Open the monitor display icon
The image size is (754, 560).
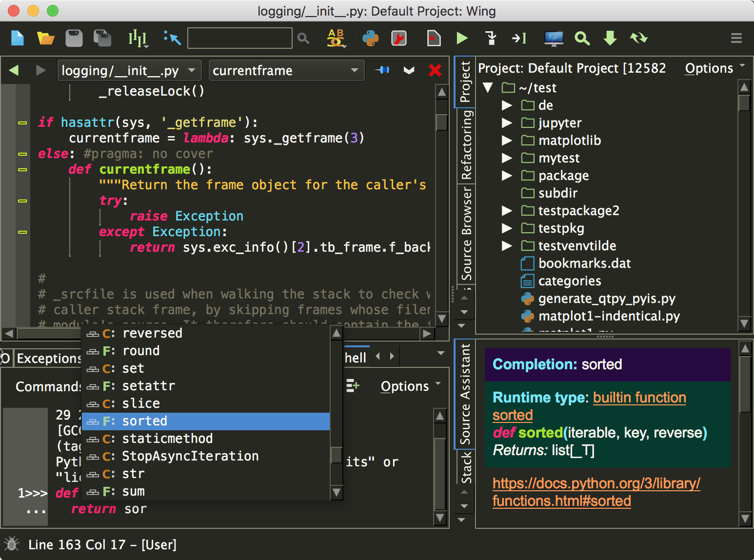click(554, 38)
